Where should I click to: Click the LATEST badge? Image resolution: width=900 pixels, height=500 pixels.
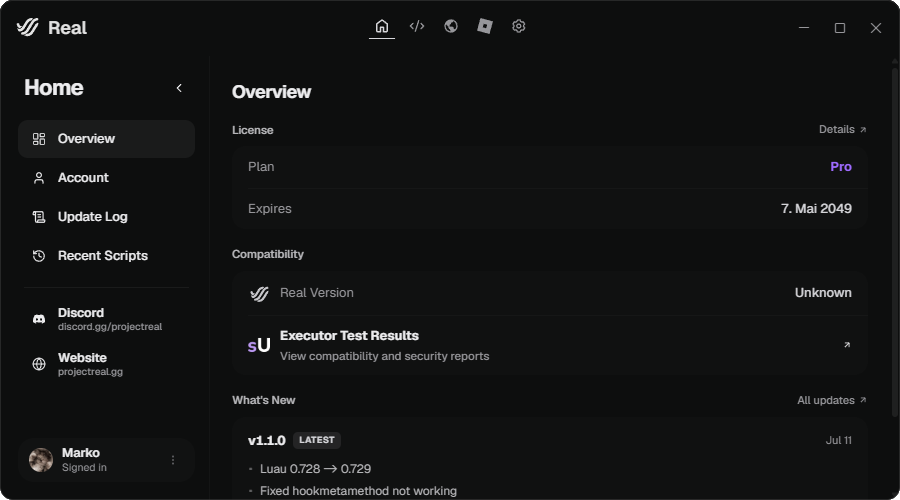coord(317,440)
